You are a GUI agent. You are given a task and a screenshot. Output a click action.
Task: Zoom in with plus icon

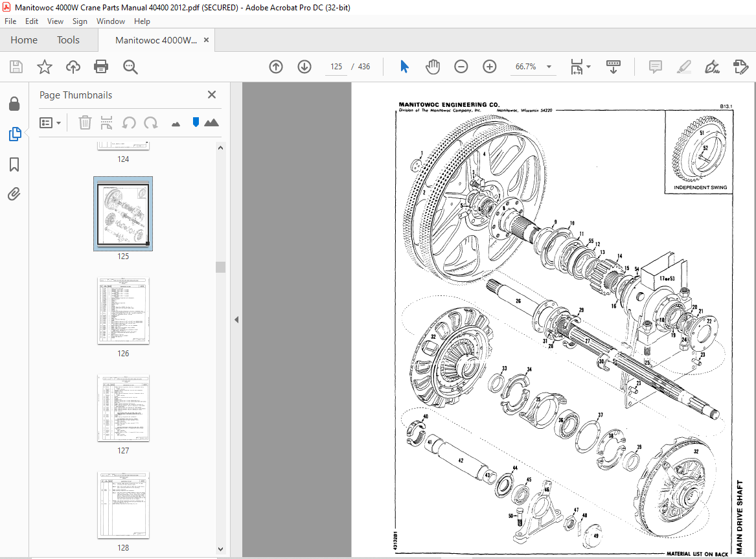[489, 67]
